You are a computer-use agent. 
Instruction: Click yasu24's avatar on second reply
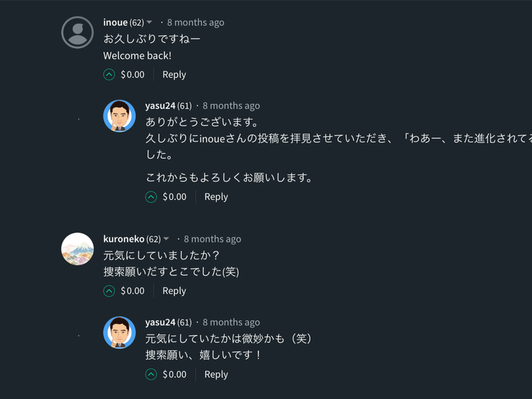[119, 332]
